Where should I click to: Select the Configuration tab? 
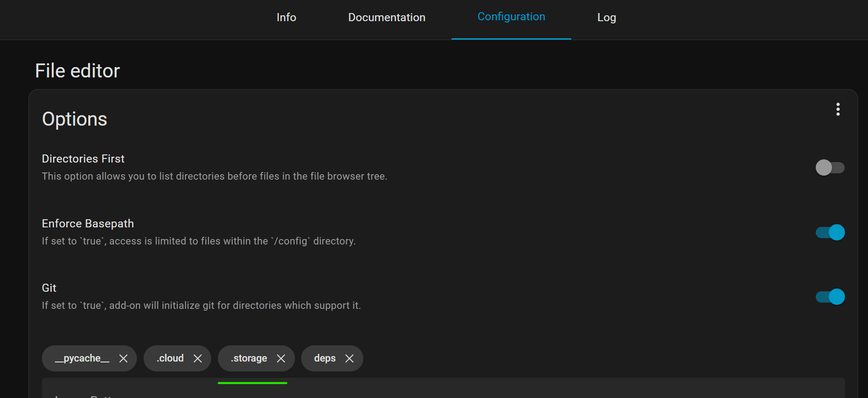click(x=511, y=17)
